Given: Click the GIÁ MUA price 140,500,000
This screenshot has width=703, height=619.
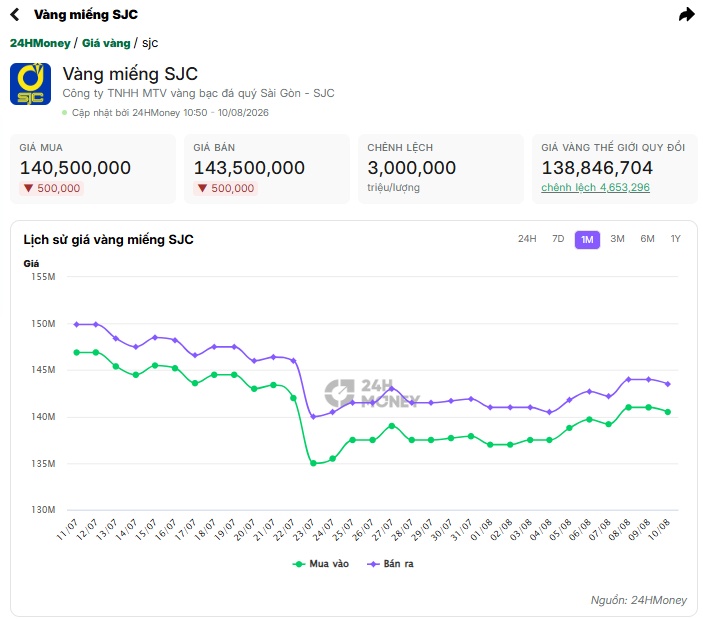Looking at the screenshot, I should point(75,168).
